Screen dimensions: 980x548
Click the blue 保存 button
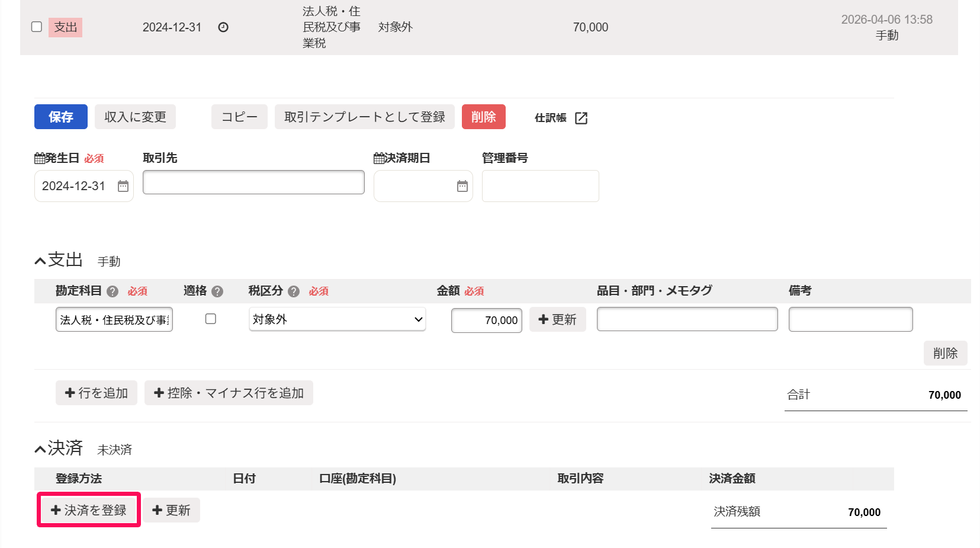[x=61, y=117]
